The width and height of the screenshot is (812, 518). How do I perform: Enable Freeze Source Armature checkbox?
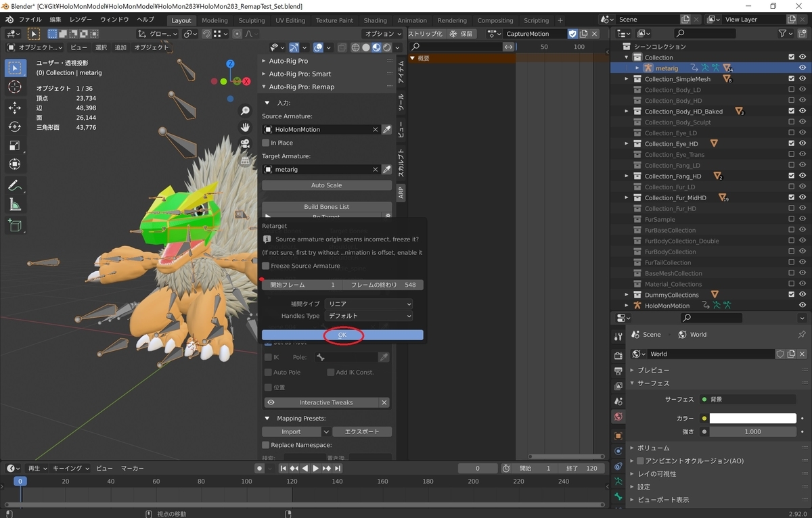pyautogui.click(x=266, y=266)
